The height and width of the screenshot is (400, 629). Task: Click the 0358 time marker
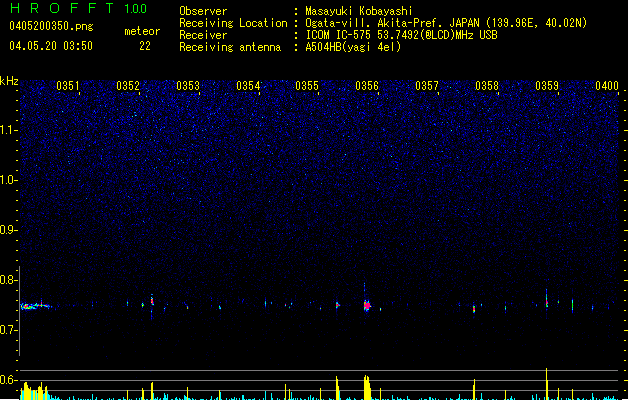coord(487,86)
